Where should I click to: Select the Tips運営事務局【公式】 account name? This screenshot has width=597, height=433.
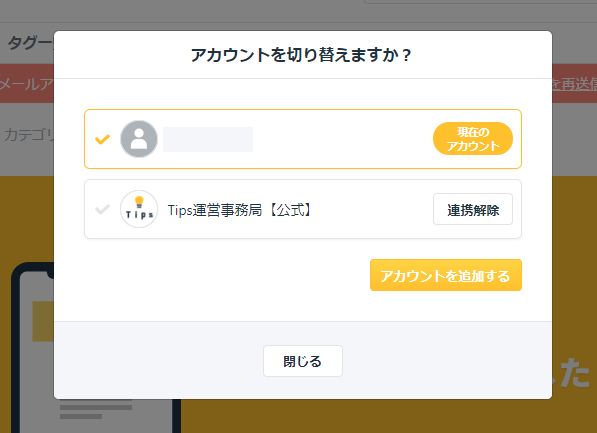240,210
